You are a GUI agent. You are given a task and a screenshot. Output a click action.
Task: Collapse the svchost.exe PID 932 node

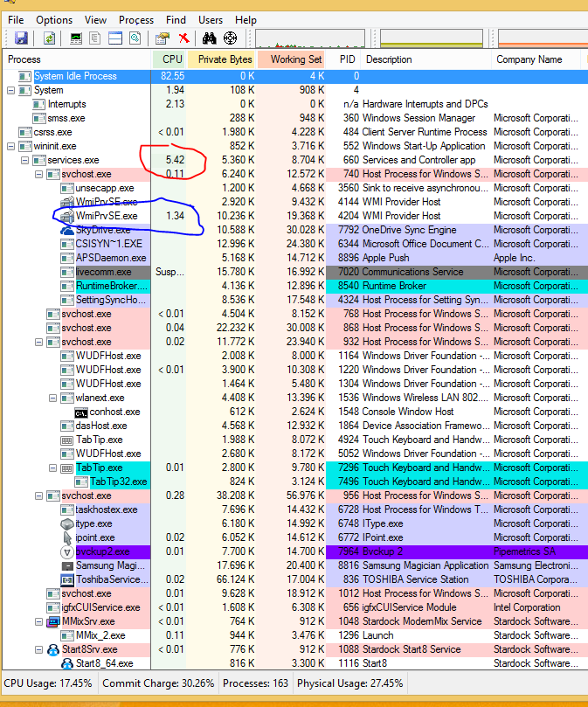pos(38,342)
